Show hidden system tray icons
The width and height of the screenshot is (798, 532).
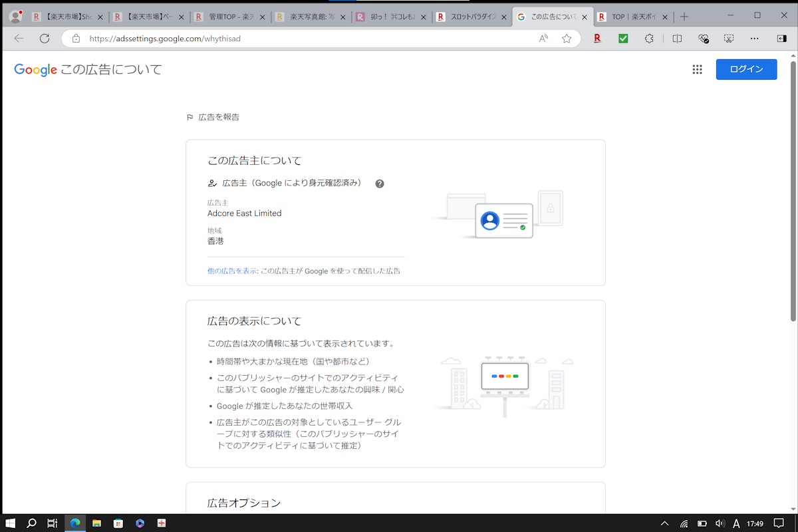coord(664,523)
